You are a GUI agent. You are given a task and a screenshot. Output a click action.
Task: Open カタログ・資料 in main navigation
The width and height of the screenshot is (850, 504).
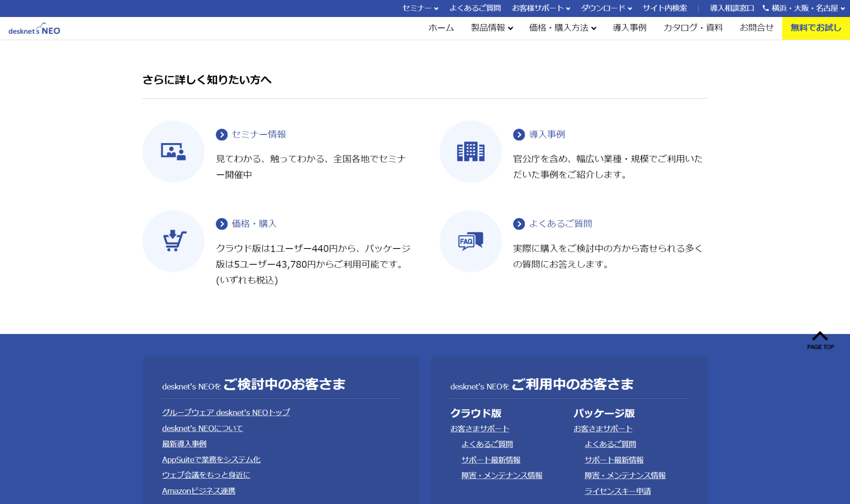693,28
